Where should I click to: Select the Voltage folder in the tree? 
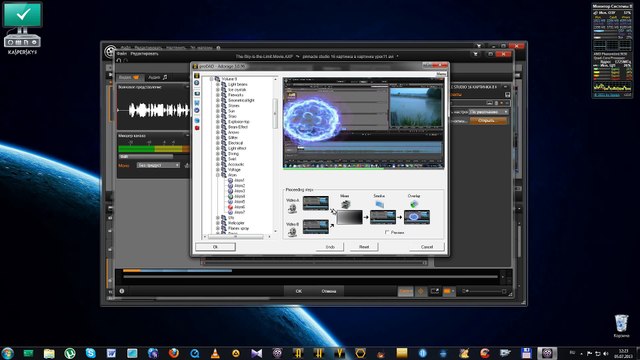click(234, 170)
